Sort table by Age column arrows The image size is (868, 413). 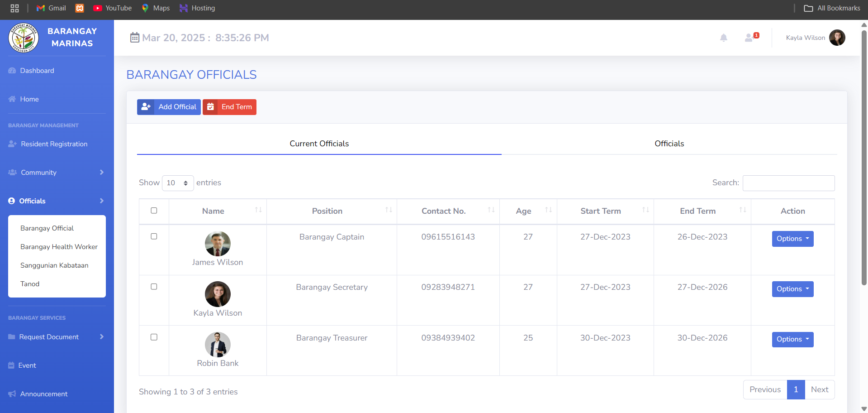pyautogui.click(x=548, y=210)
